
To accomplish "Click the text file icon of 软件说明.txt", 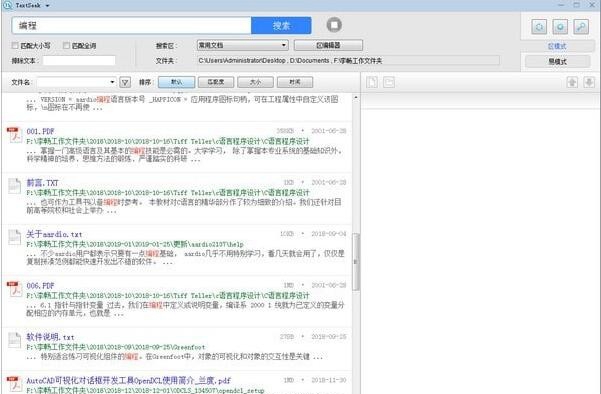I will (15, 340).
